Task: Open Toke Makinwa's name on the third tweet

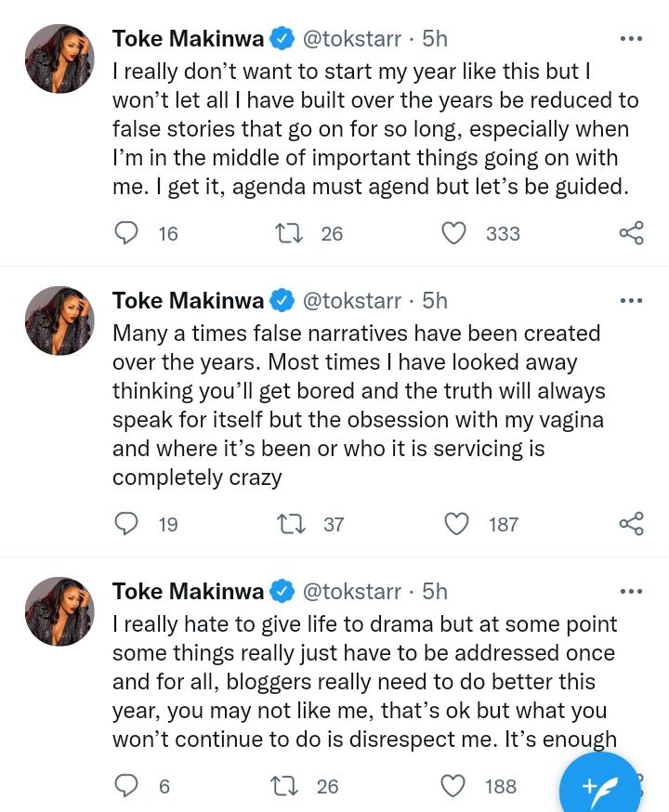Action: tap(188, 591)
